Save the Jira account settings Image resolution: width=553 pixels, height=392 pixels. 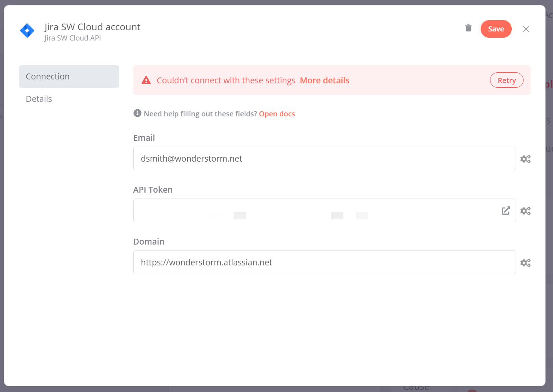pyautogui.click(x=496, y=29)
